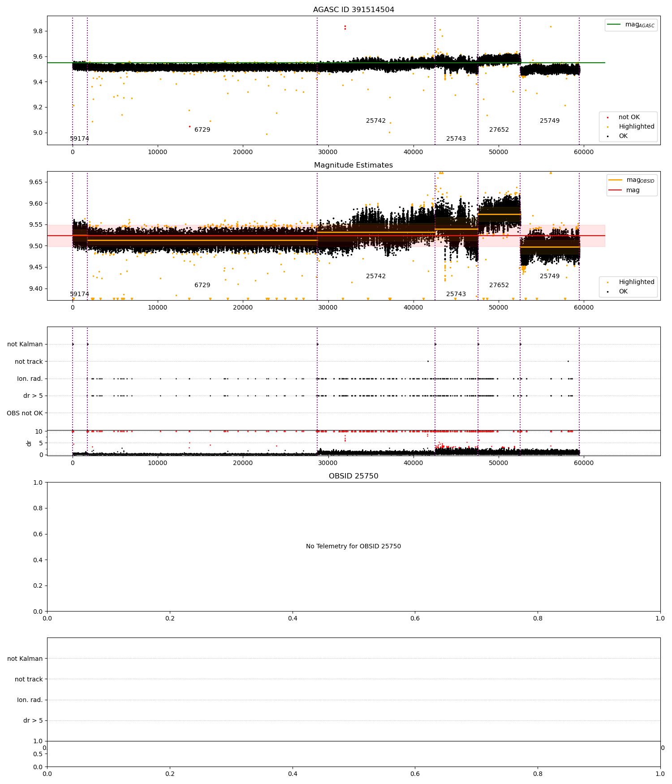Click 'not Kalman' label in the bottom plot
Screen dimensions: 672x784
25,659
